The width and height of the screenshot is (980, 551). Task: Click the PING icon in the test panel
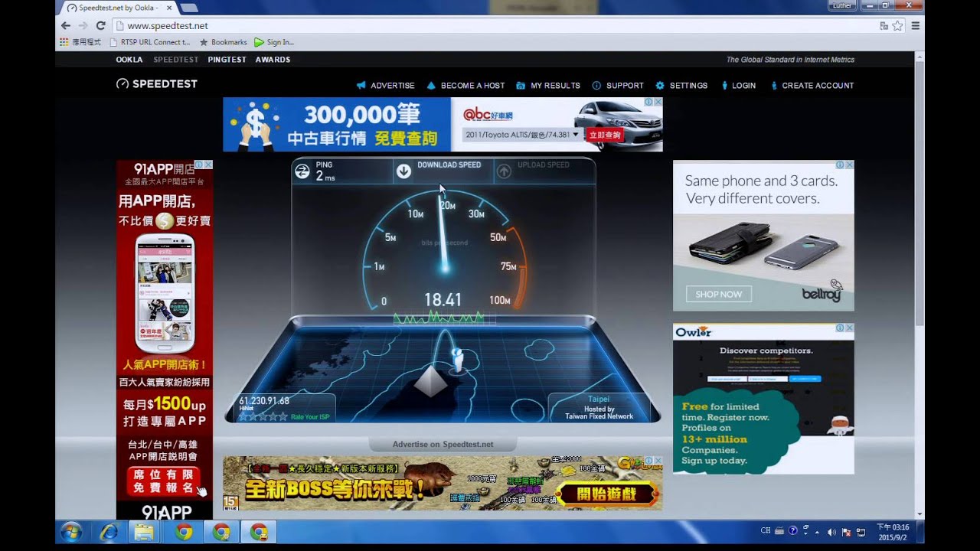coord(302,171)
